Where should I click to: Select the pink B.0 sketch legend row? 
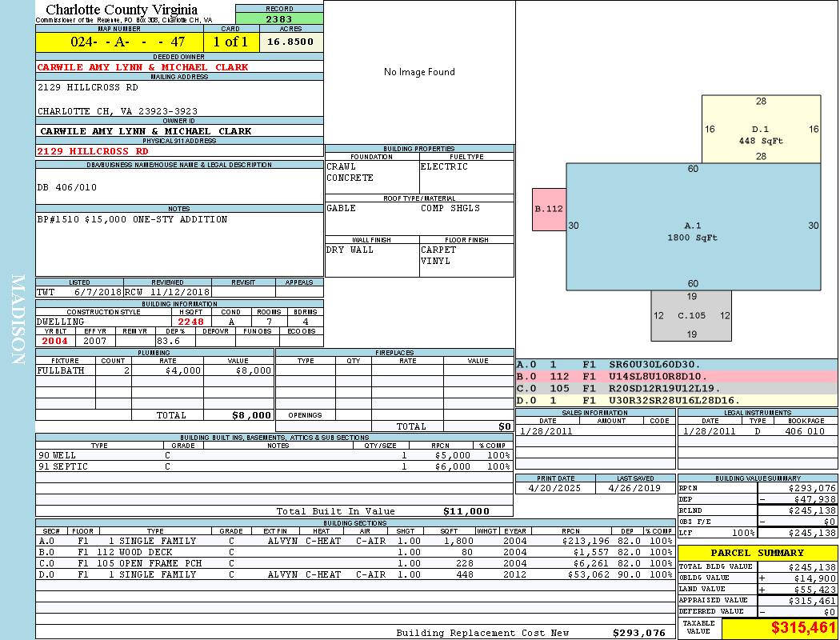(676, 376)
